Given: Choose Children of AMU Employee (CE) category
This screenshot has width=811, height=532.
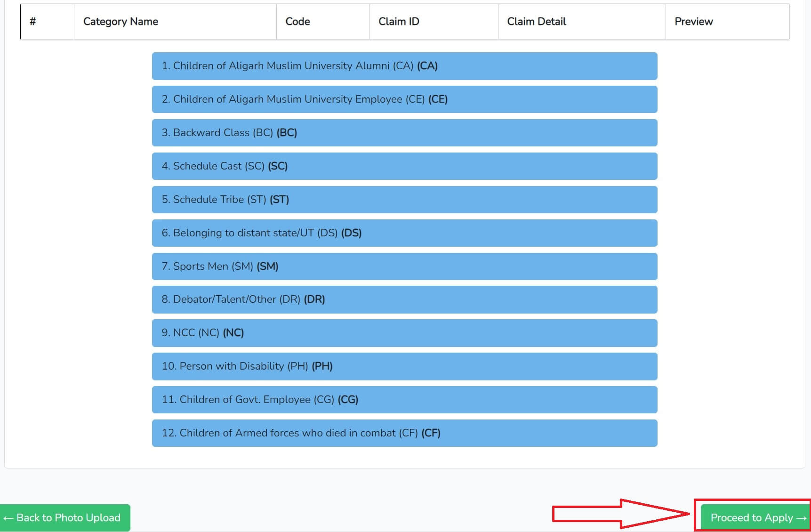Looking at the screenshot, I should 404,99.
